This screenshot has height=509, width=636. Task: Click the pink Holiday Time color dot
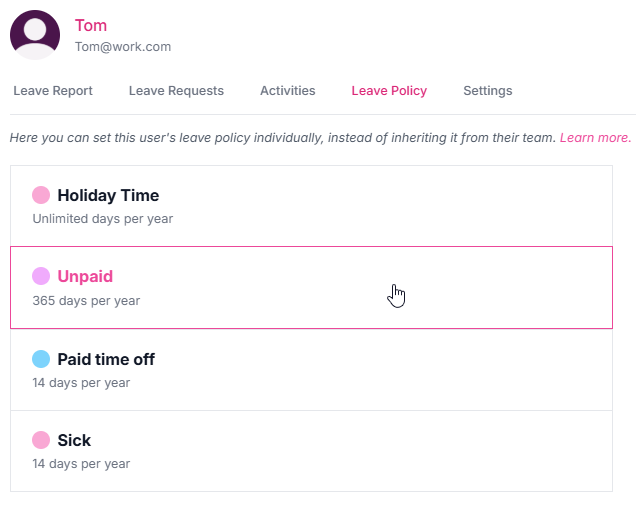[41, 195]
